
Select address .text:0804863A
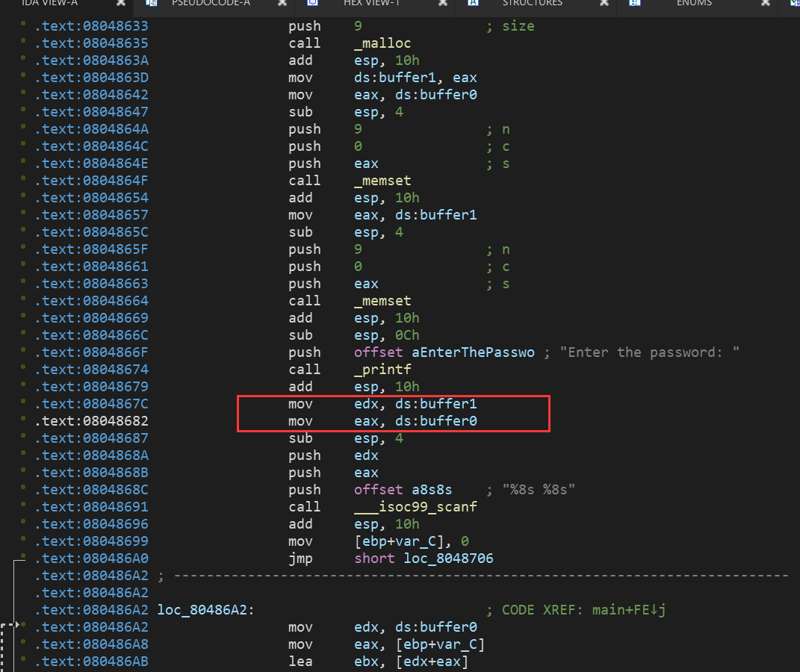pyautogui.click(x=91, y=60)
